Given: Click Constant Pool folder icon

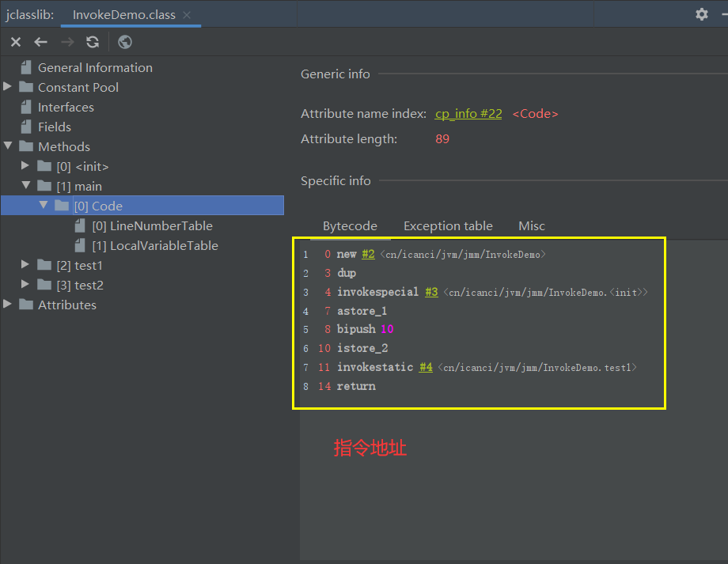Looking at the screenshot, I should click(x=26, y=87).
